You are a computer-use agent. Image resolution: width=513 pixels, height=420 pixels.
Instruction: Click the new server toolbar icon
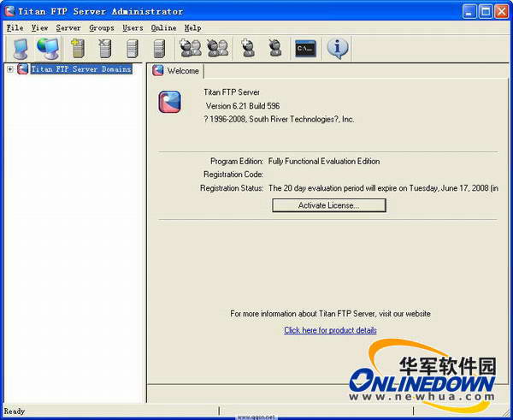pyautogui.click(x=77, y=49)
